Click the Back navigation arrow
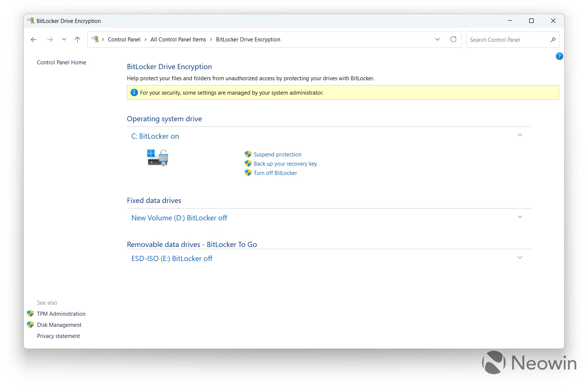 [x=34, y=40]
